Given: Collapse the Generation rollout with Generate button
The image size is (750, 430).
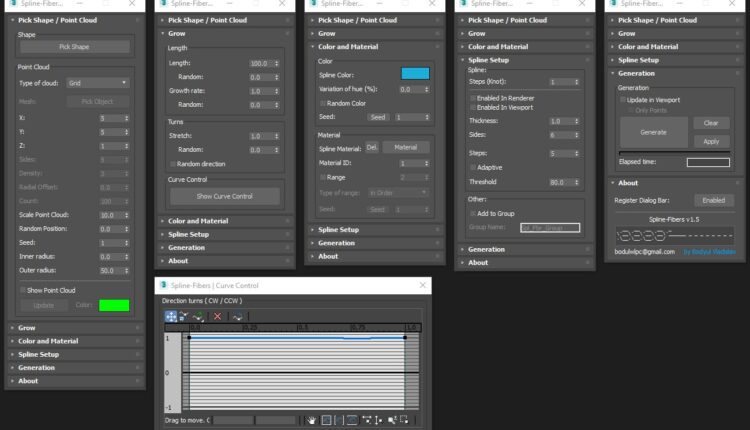Looking at the screenshot, I should (x=675, y=74).
